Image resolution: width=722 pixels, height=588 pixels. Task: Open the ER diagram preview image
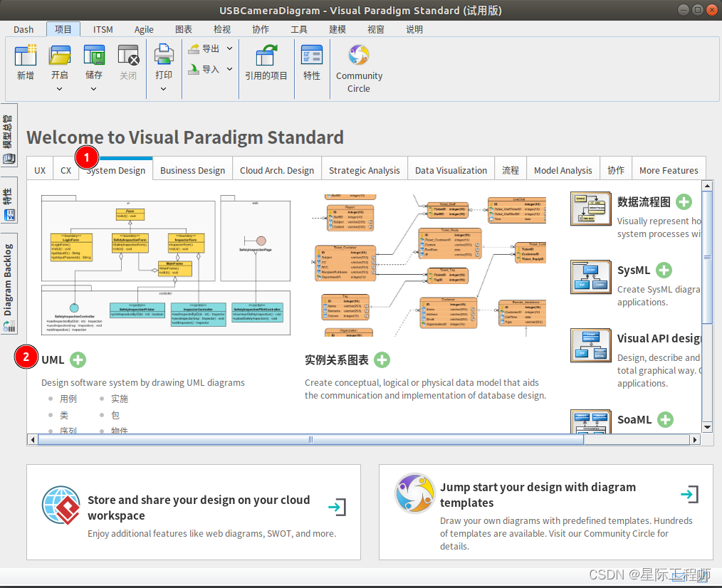point(429,265)
